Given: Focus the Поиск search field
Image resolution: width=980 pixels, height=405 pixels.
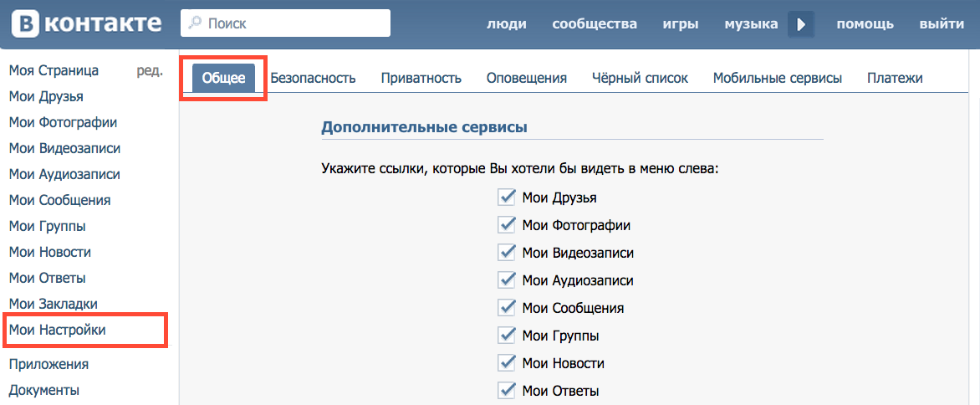Looking at the screenshot, I should (293, 23).
